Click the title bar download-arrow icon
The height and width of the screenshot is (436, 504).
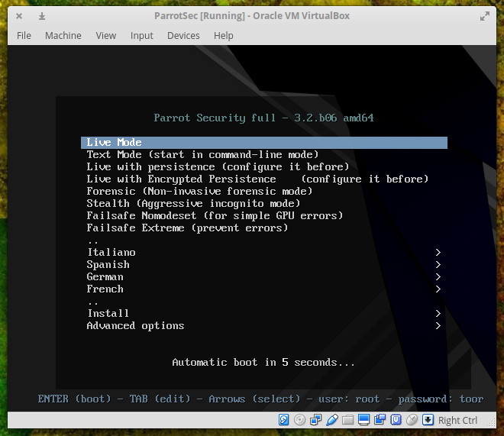(x=42, y=16)
